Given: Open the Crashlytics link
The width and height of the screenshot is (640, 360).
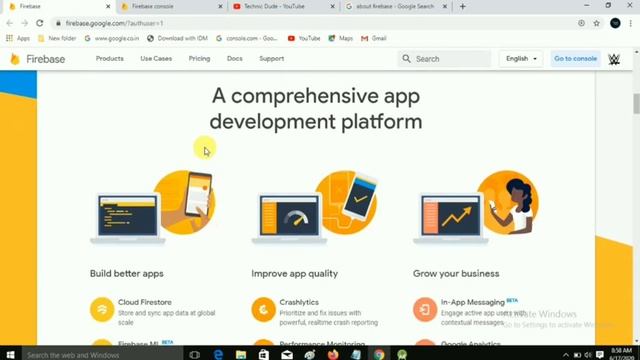Looking at the screenshot, I should [299, 302].
